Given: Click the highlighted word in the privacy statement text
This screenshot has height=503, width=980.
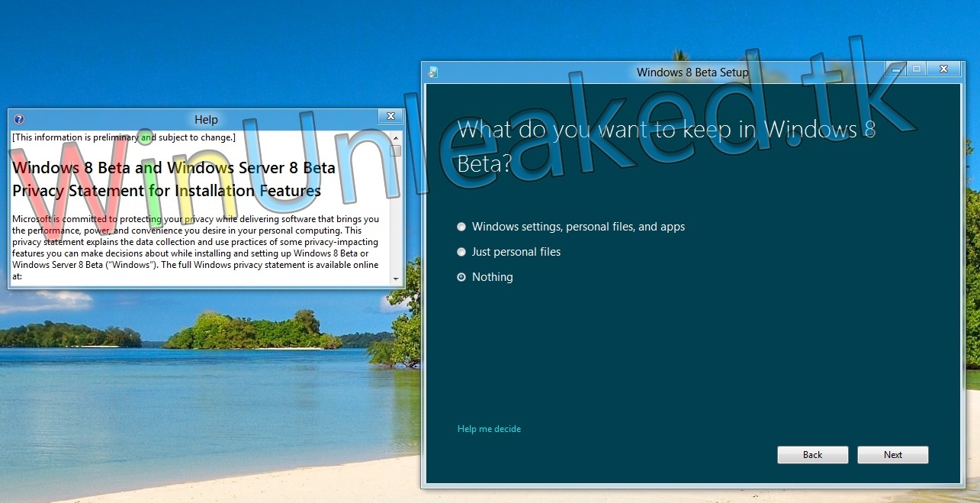Looking at the screenshot, I should [x=145, y=137].
